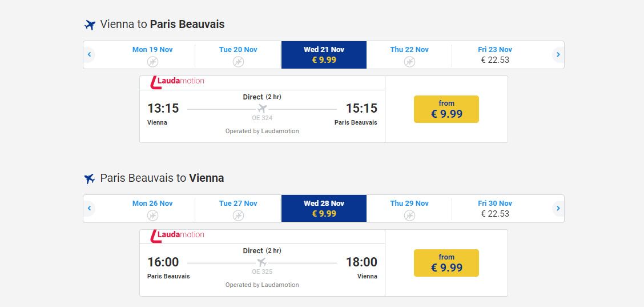This screenshot has width=644, height=307.
Task: Click the OE 325 flight number
Action: pos(262,272)
